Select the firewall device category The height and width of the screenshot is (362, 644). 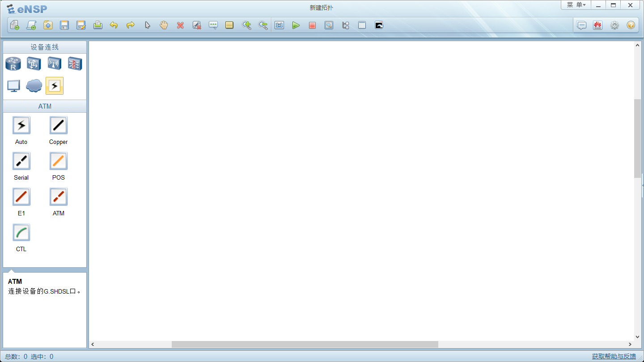[75, 64]
